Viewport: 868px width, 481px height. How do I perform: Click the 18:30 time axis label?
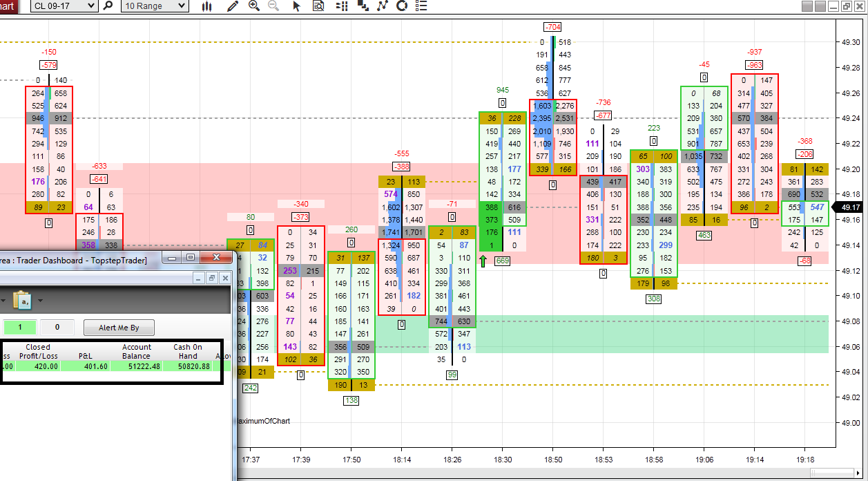click(503, 459)
